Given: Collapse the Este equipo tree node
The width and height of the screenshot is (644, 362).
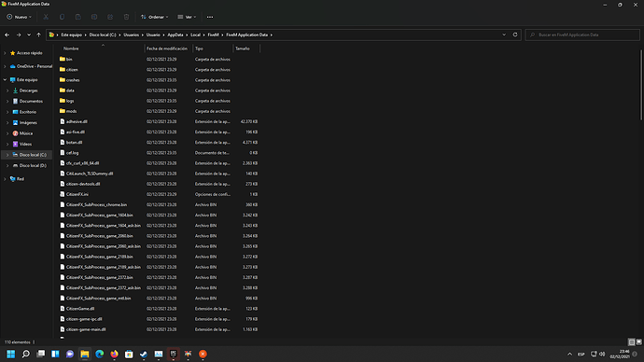Looking at the screenshot, I should pyautogui.click(x=5, y=79).
